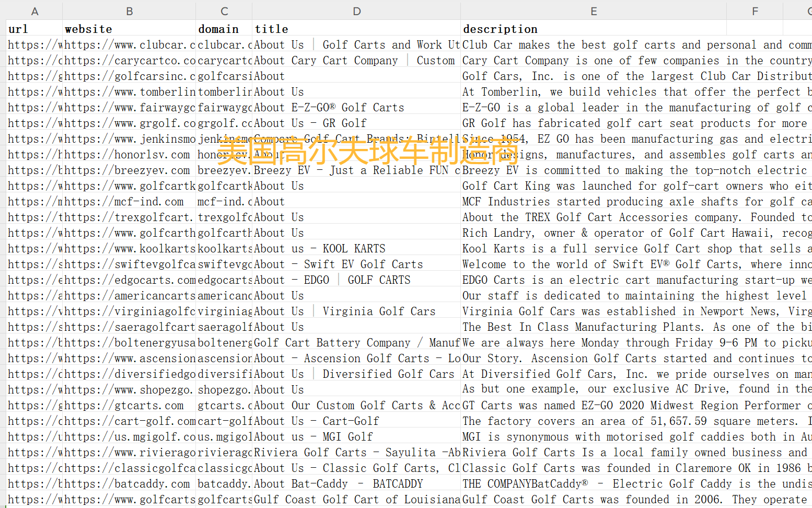
Task: Select the https://trexgolfcart website cell
Action: (x=129, y=217)
